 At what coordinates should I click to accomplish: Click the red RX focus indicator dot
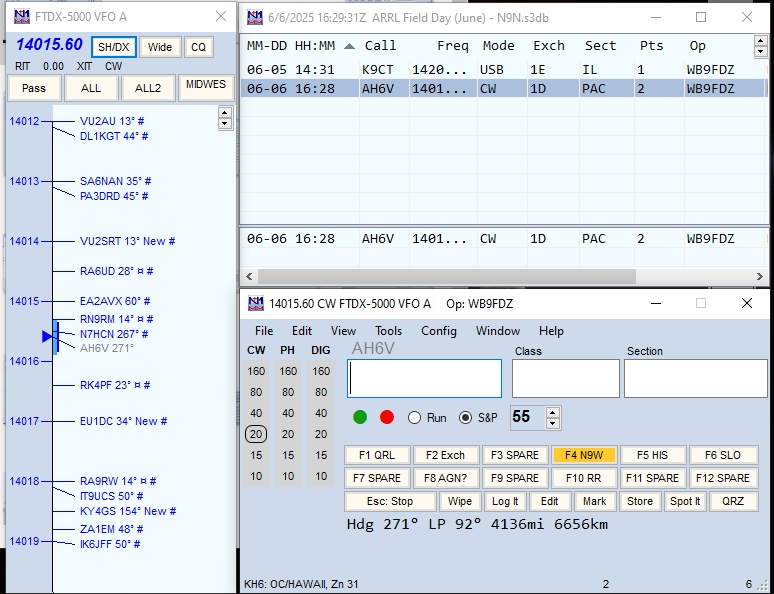pyautogui.click(x=387, y=417)
